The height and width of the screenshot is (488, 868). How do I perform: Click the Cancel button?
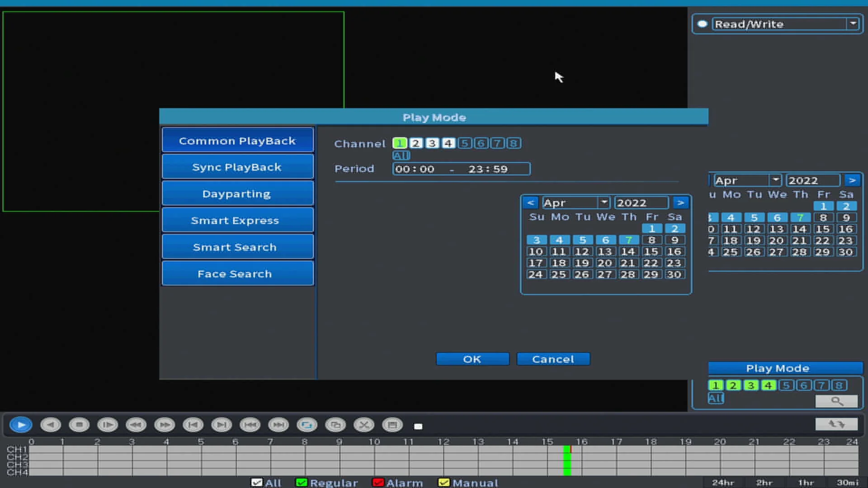pyautogui.click(x=553, y=359)
